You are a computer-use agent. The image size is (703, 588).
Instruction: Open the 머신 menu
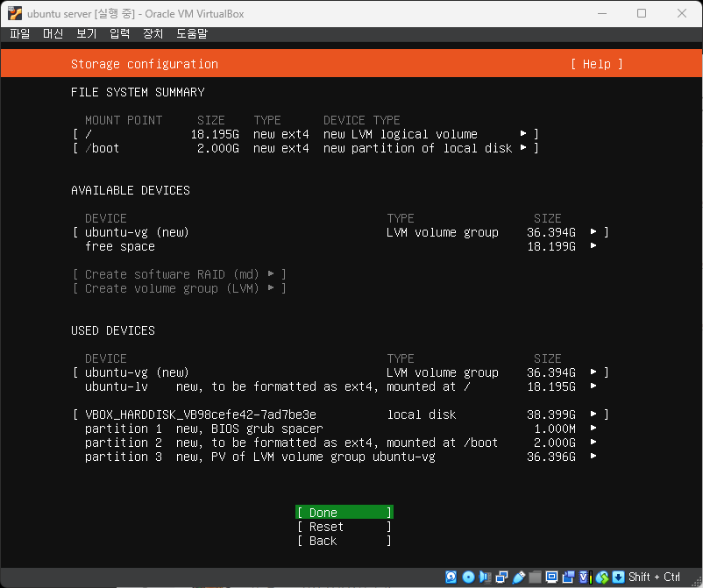click(53, 33)
